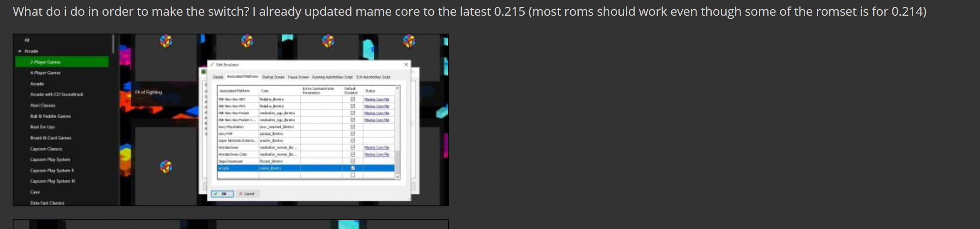The image size is (980, 229).
Task: Click the Cancel button with red X
Action: 247,194
